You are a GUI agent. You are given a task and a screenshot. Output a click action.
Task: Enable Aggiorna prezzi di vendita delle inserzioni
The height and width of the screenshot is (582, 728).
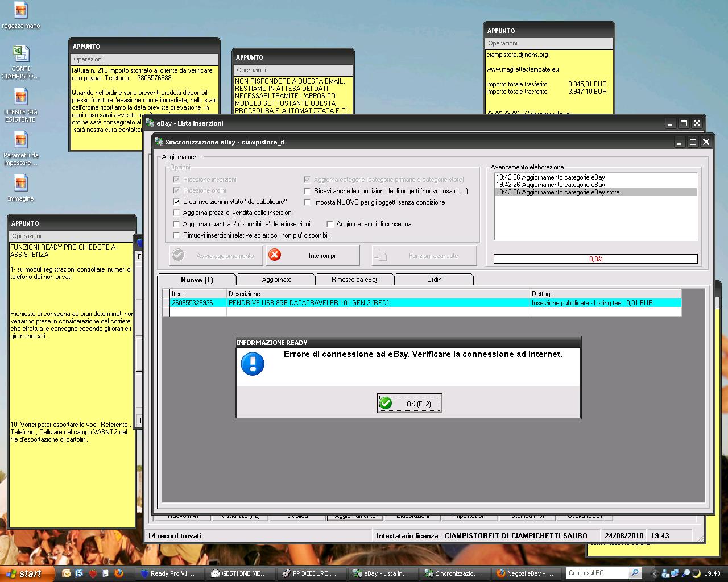(176, 213)
